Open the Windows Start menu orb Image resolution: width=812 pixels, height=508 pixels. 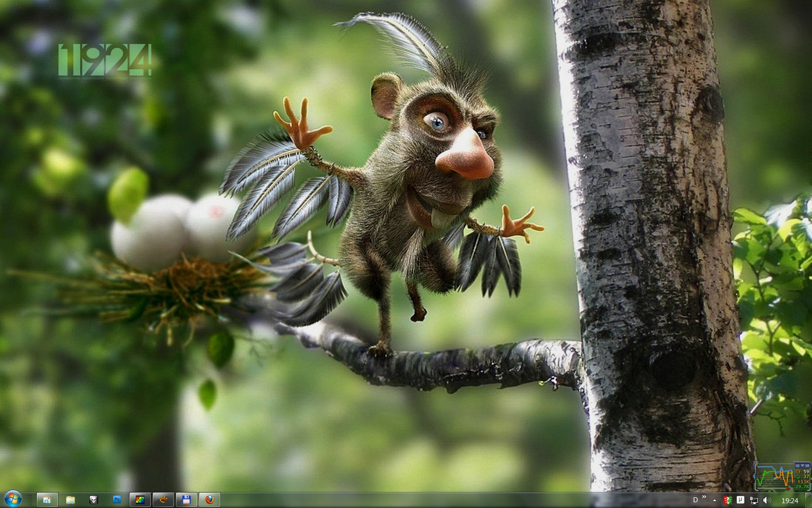(12, 499)
